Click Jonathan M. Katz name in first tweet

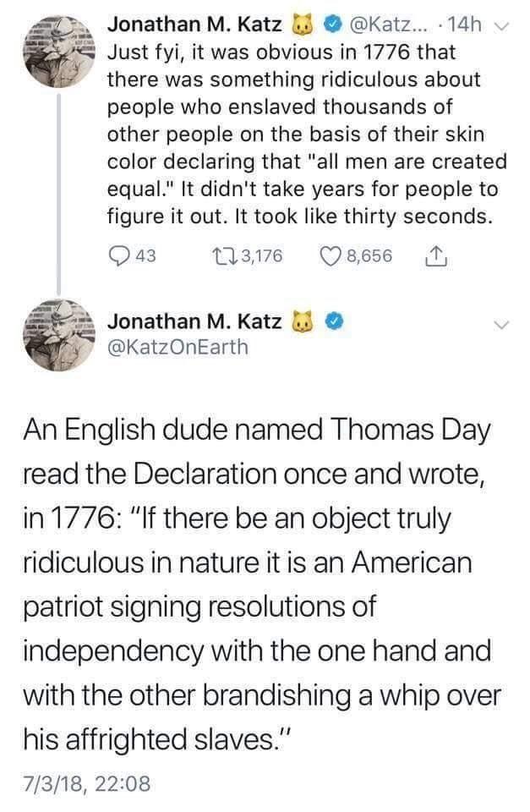pos(194,25)
